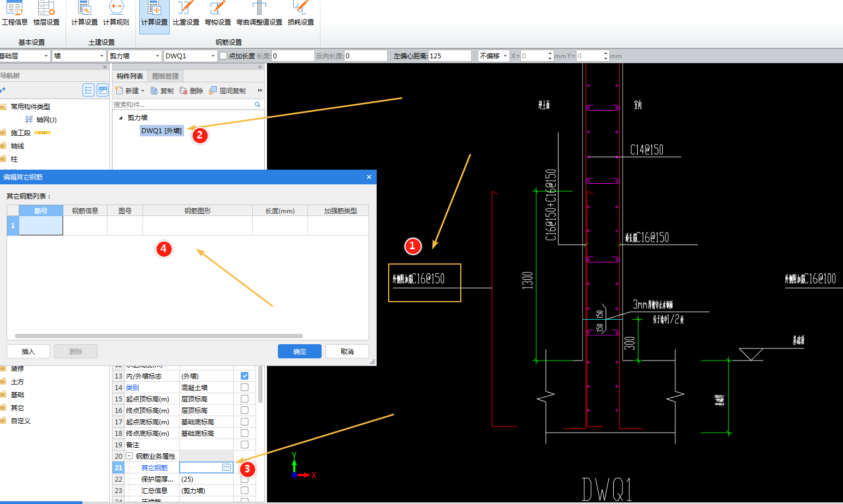Open 工程信息 project info
This screenshot has width=843, height=504.
14,14
